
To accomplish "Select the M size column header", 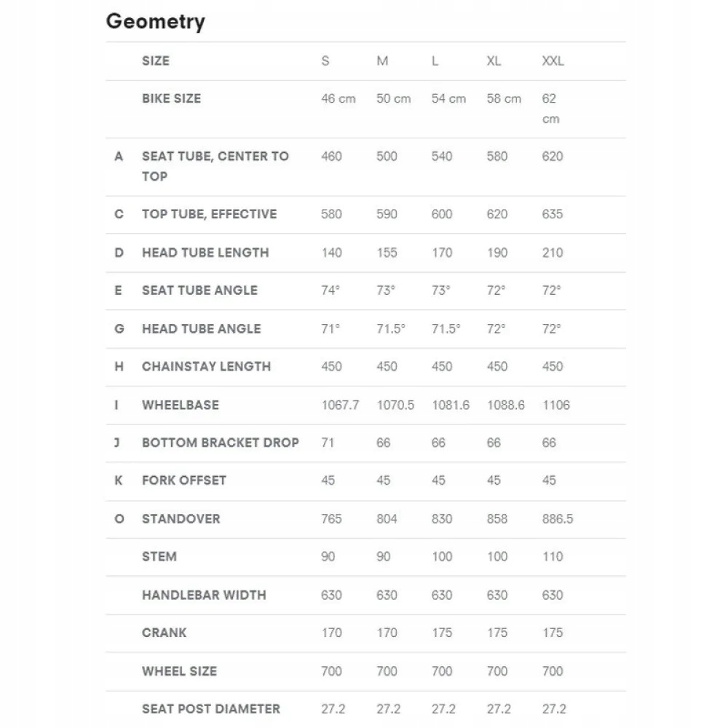I will pyautogui.click(x=382, y=61).
